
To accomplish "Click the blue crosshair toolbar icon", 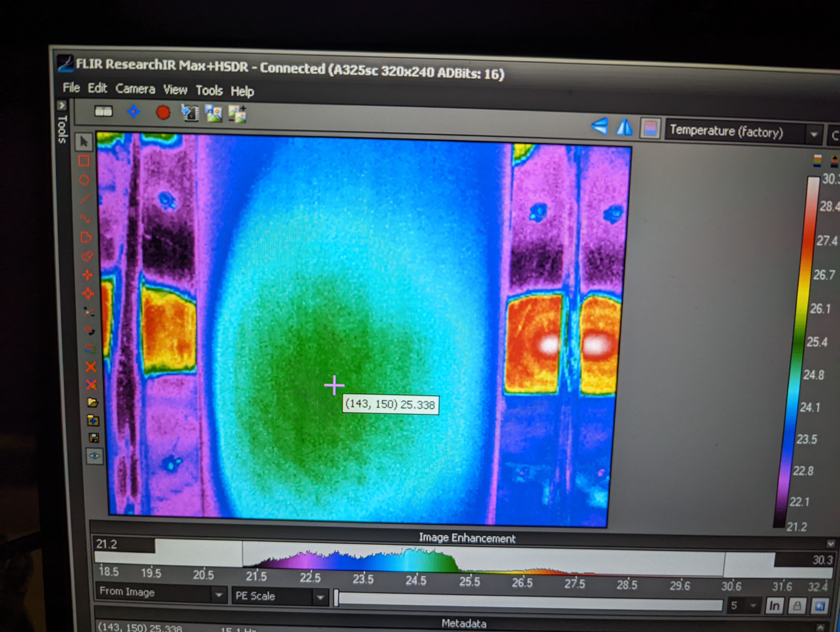I will 133,112.
